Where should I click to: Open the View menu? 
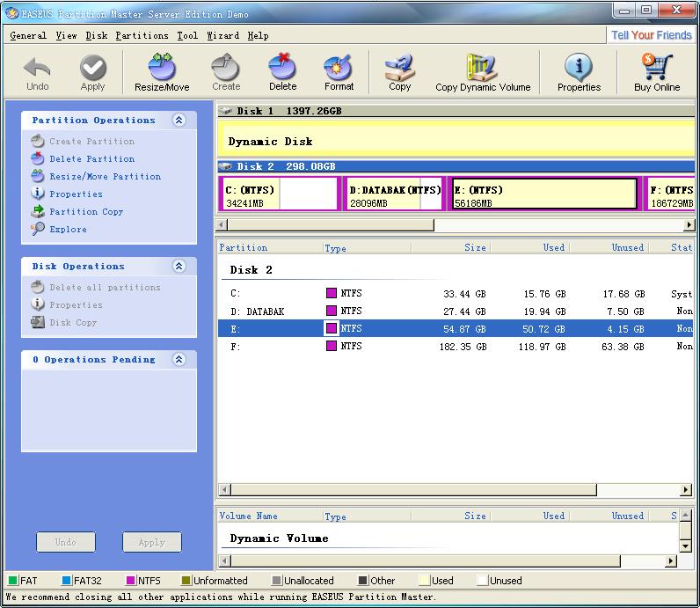coord(66,35)
